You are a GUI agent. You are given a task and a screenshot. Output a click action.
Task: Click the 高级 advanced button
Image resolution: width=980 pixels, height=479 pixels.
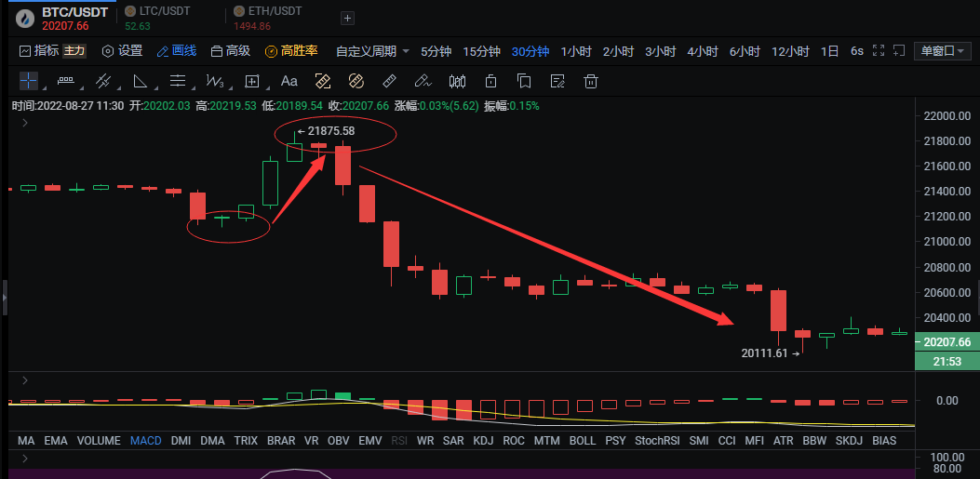coord(231,50)
